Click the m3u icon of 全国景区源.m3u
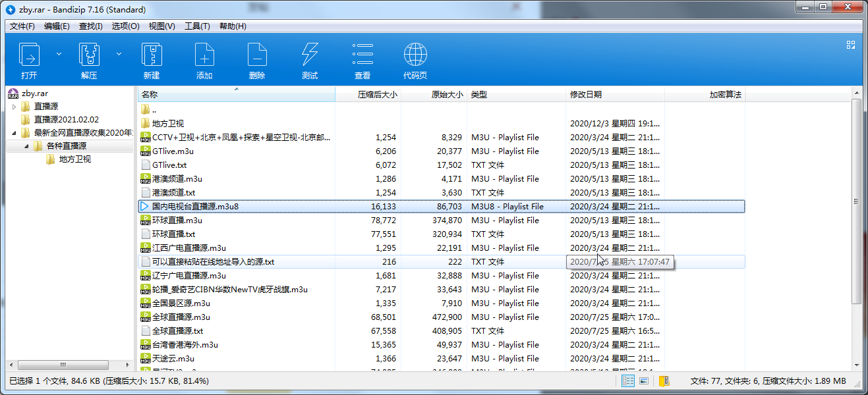 click(x=146, y=303)
